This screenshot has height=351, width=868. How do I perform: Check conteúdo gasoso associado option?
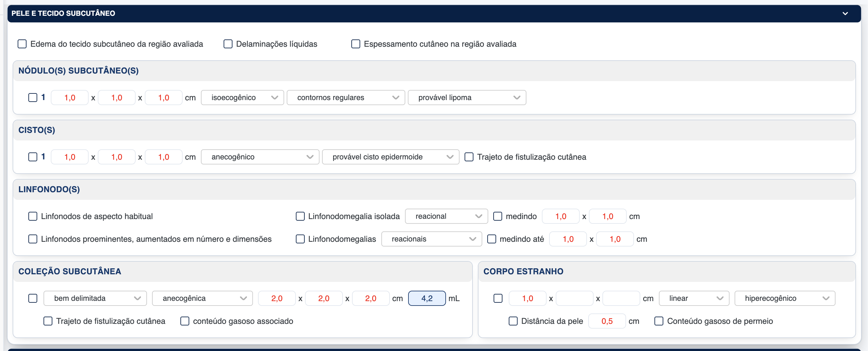click(x=185, y=321)
